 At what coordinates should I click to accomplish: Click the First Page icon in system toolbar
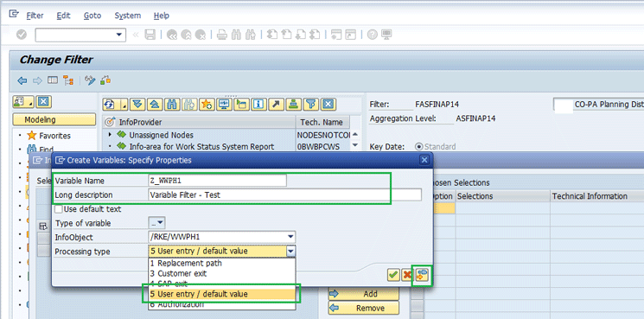[272, 35]
